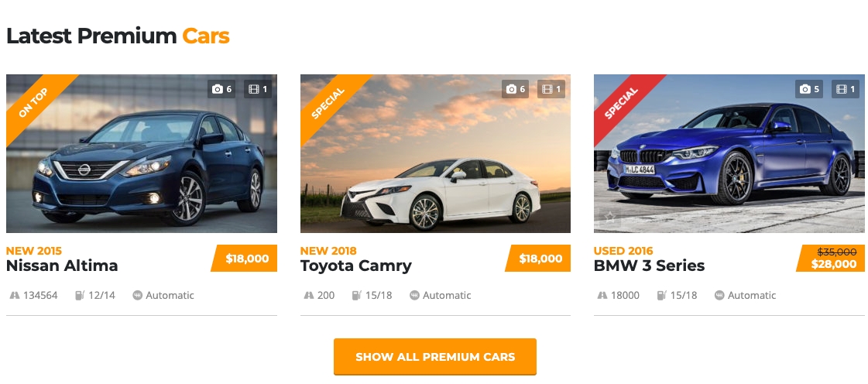Viewport: 868px width, 384px height.
Task: Open the photo gallery icon on Toyota Camry
Action: point(511,90)
